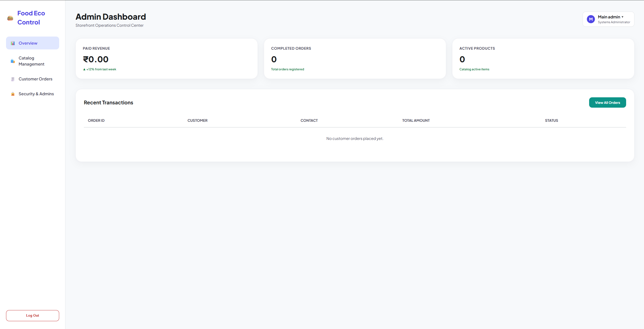Click the STATUS column header
The height and width of the screenshot is (329, 644).
click(x=551, y=121)
